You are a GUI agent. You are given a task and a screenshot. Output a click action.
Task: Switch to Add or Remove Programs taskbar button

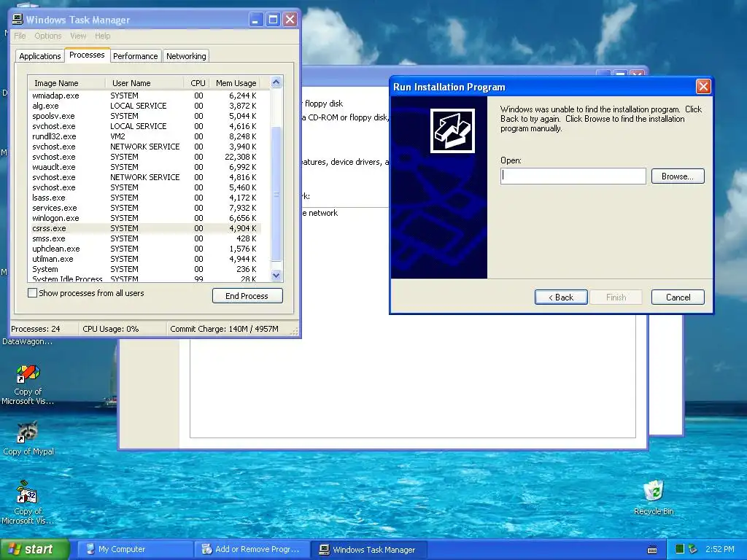pos(252,549)
